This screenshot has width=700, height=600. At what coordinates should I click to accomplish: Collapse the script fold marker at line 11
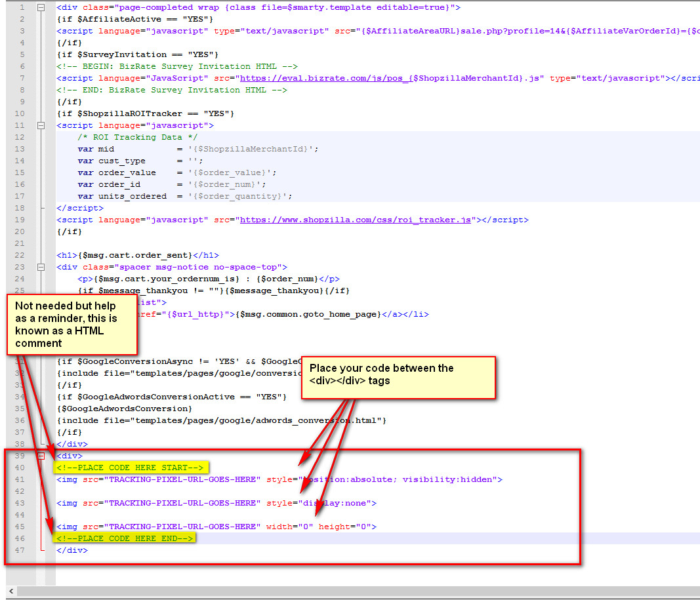pyautogui.click(x=41, y=125)
